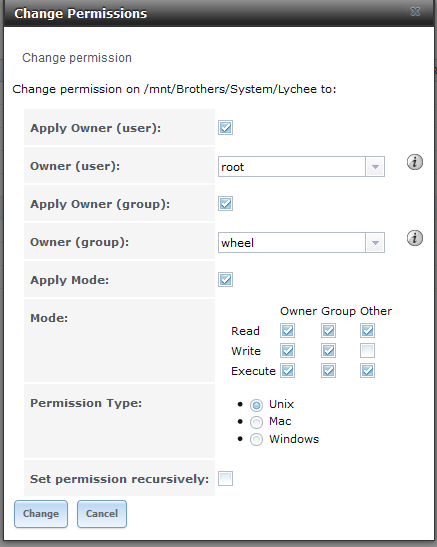Uncheck the Apply Owner (group) checkbox
437x547 pixels.
(x=225, y=204)
